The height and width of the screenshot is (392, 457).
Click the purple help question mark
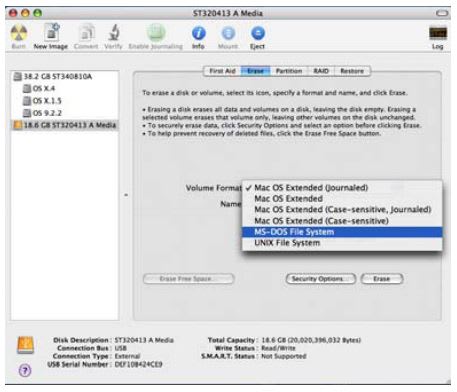tap(25, 370)
